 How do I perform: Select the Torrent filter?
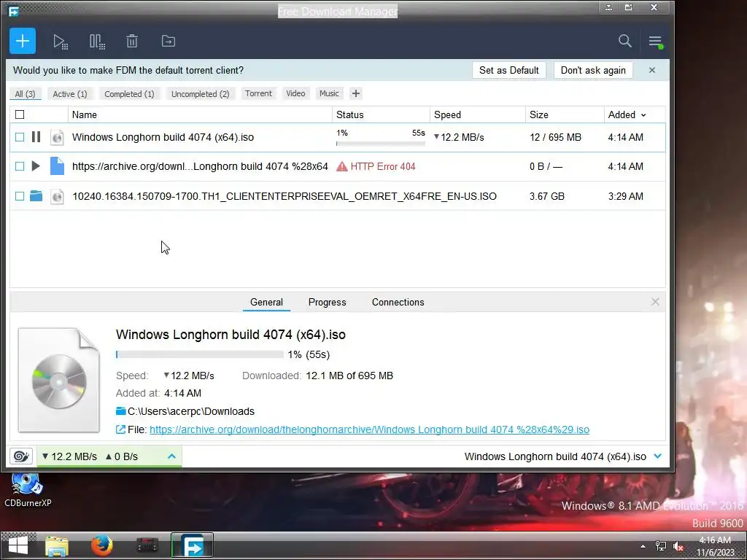[258, 93]
